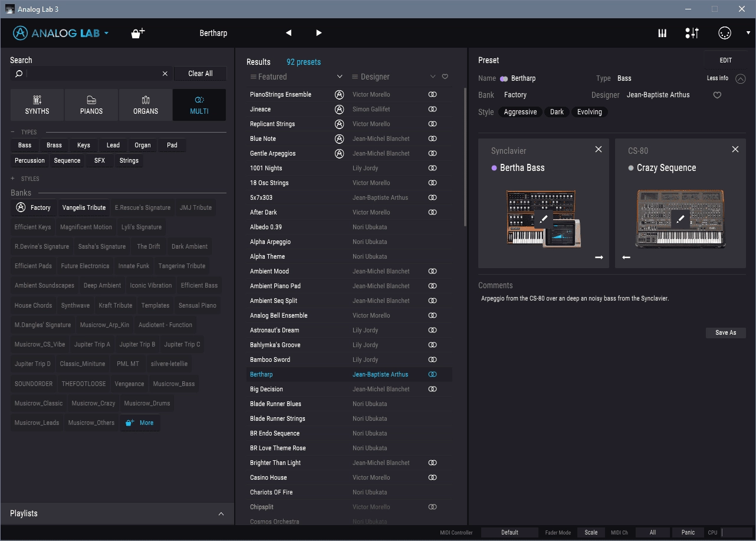Collapse the TYPES section
Screen dimensions: 756x541
tap(13, 132)
